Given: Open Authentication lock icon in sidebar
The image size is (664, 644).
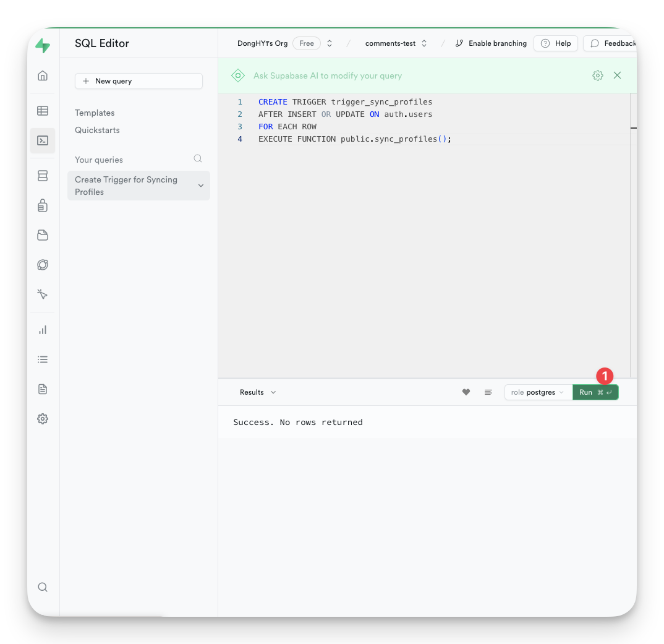Looking at the screenshot, I should pyautogui.click(x=43, y=205).
